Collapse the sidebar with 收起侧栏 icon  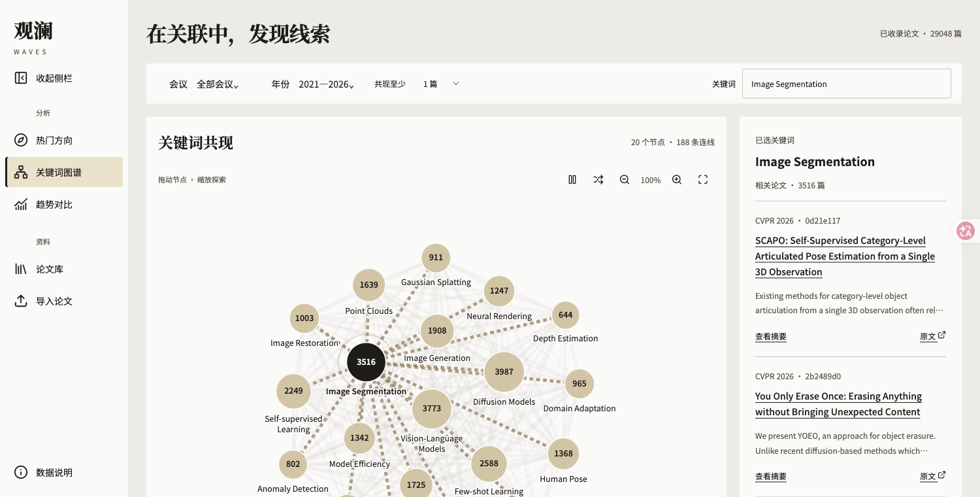21,78
